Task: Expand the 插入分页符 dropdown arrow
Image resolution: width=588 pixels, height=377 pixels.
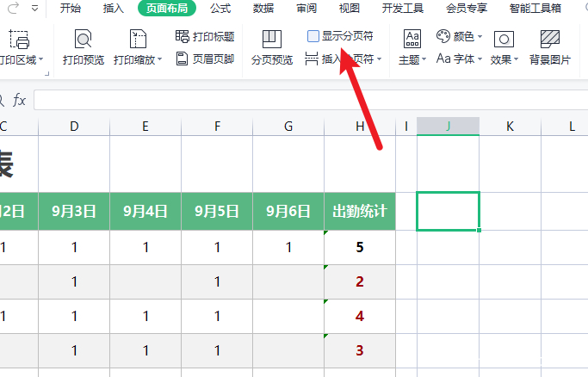Action: (379, 59)
